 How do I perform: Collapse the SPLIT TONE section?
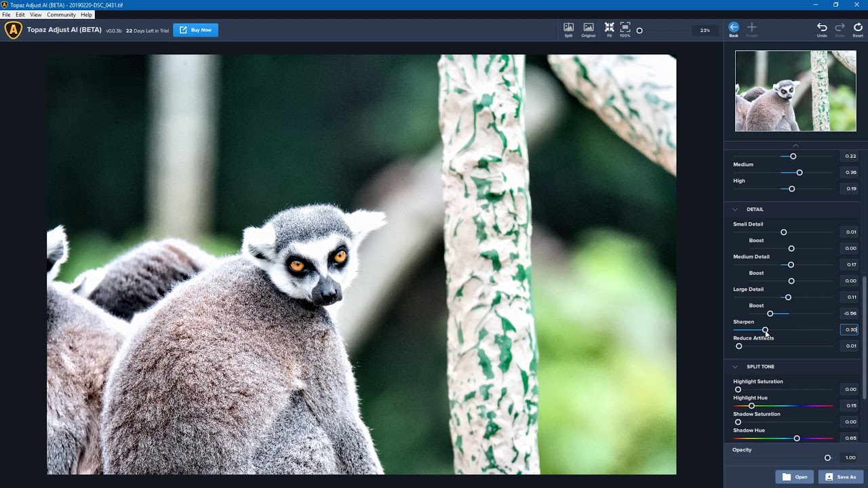click(735, 367)
